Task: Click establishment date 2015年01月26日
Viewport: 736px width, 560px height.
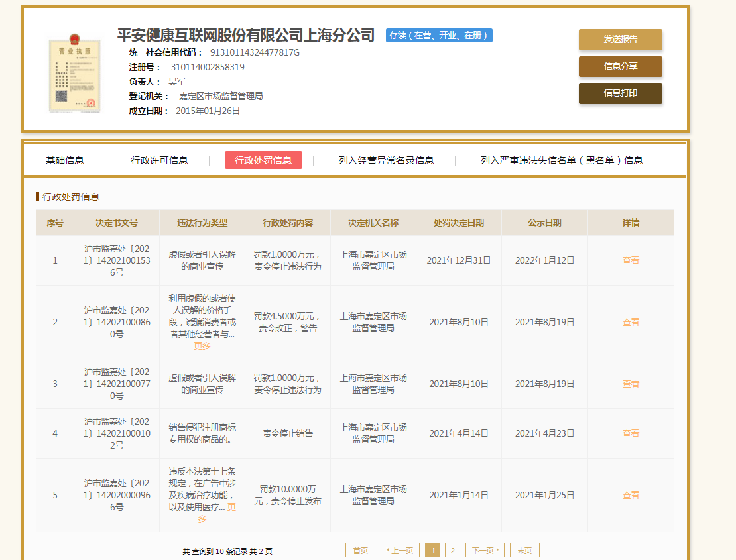Action: click(x=208, y=111)
